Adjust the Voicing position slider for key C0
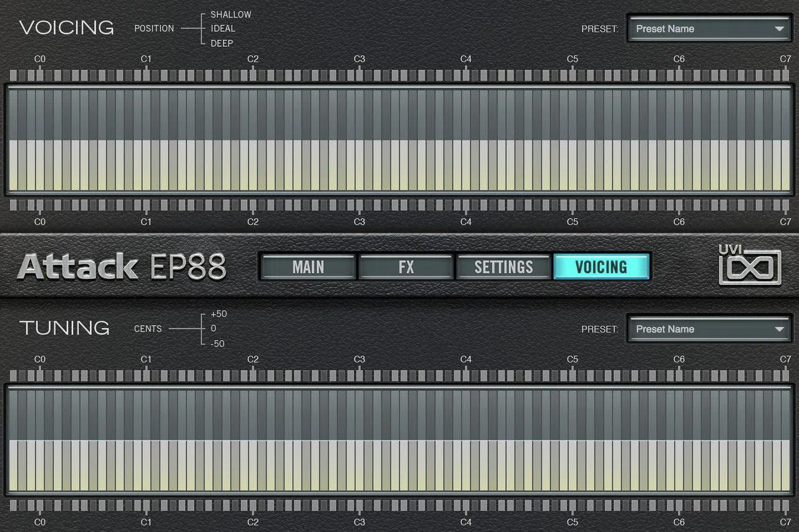Image resolution: width=799 pixels, height=532 pixels. (40, 140)
